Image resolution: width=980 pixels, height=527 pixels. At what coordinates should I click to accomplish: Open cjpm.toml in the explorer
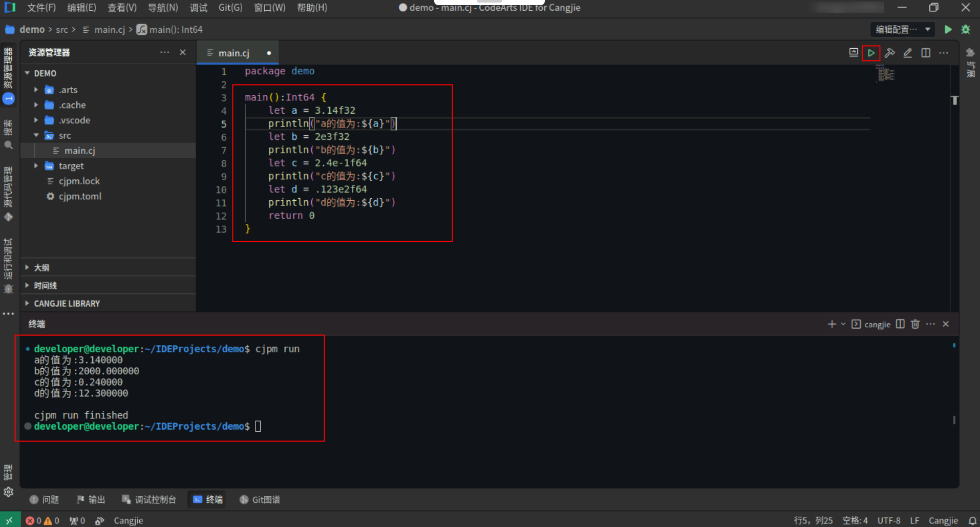point(80,197)
